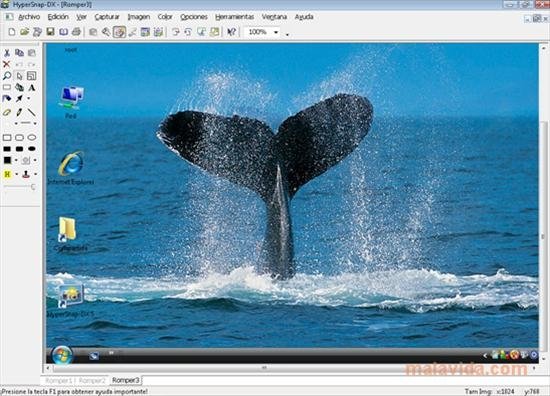This screenshot has width=550, height=396.
Task: Click the What's This help cursor icon
Action: [231, 32]
